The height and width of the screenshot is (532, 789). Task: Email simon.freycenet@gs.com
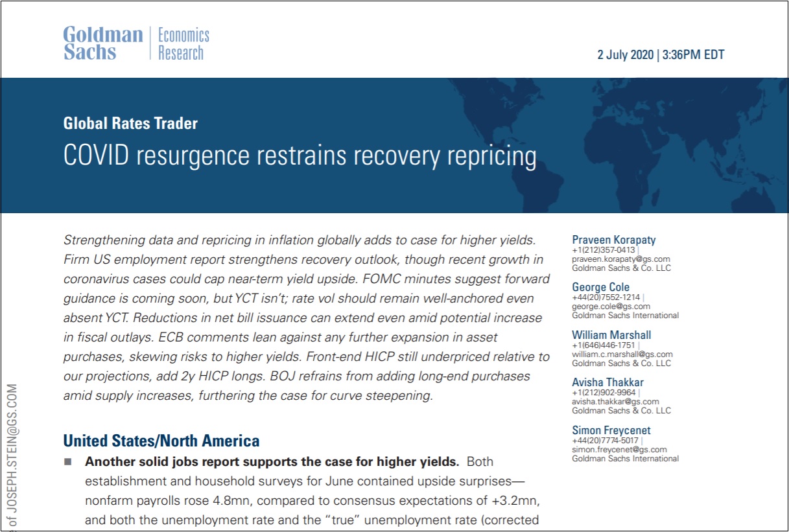click(x=619, y=450)
